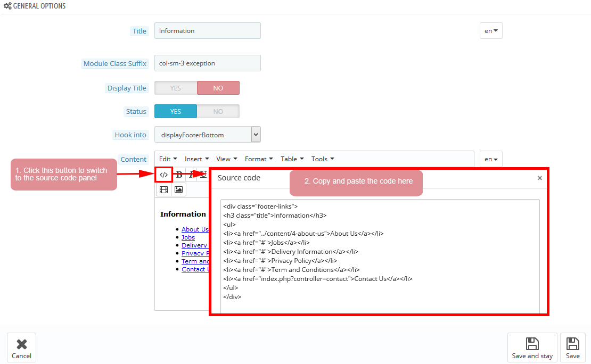Screen dimensions: 591x364
Task: Click the Title field label
Action: [139, 31]
